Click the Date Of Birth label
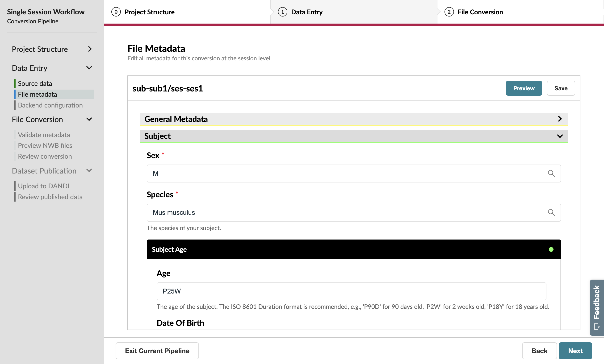The width and height of the screenshot is (604, 364). coord(180,323)
